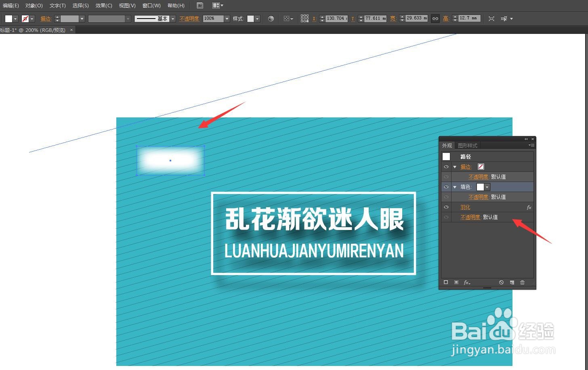Collapse the 填色 disclosure triangle
The image size is (588, 370).
click(455, 187)
